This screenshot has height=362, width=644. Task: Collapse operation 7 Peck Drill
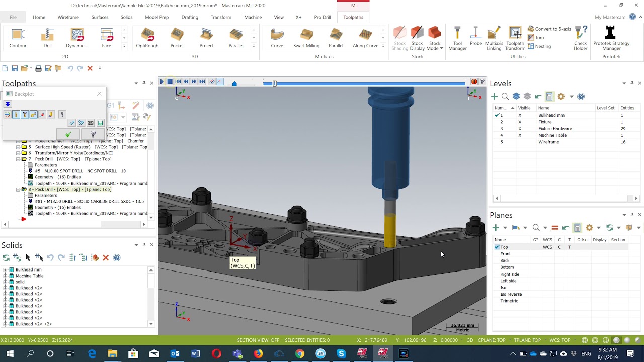tap(18, 159)
